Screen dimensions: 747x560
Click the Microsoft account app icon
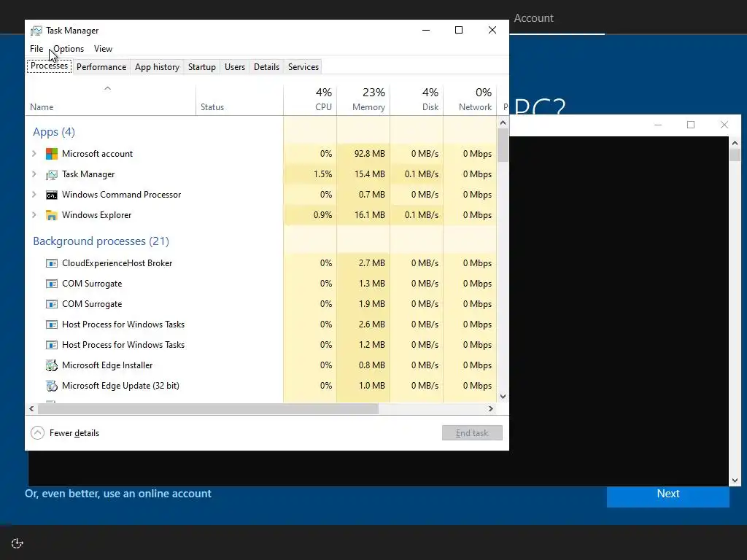[x=52, y=154]
